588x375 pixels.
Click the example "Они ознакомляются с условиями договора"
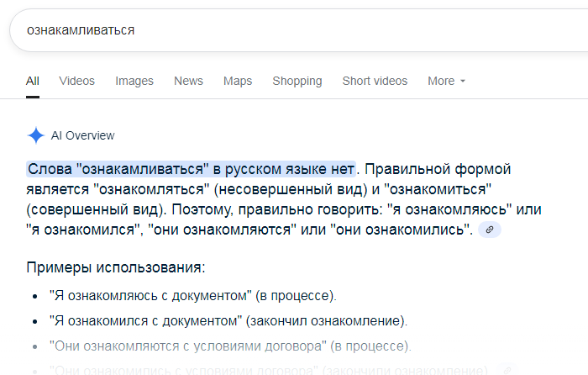click(230, 346)
